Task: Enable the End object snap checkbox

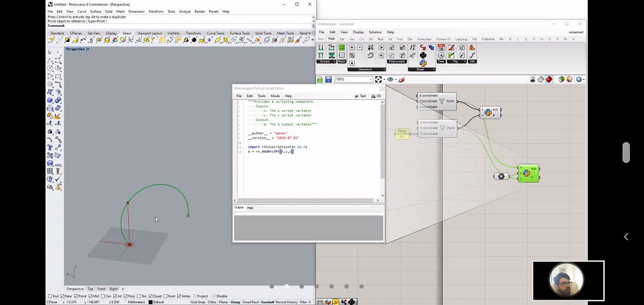Action: pos(50,296)
